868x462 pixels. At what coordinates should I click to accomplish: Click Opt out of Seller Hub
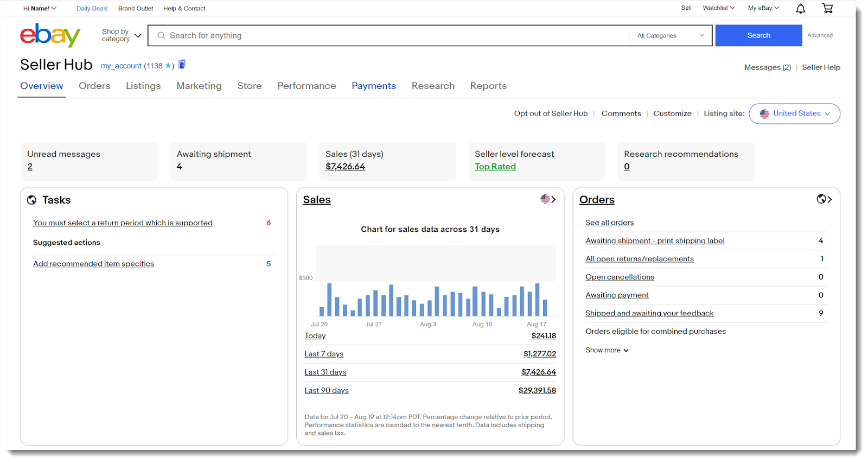551,113
